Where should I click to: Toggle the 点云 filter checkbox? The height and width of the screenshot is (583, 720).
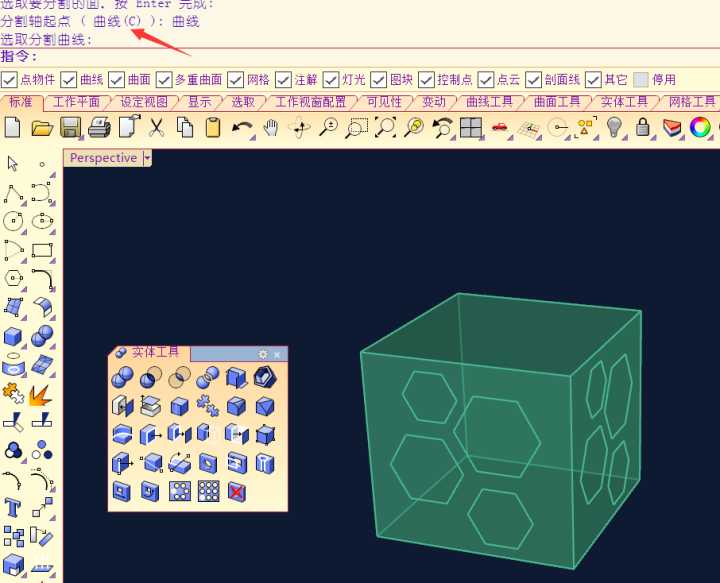pos(486,80)
